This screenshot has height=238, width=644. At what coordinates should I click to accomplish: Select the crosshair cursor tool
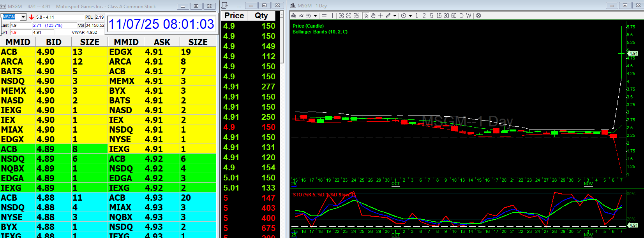pyautogui.click(x=381, y=16)
